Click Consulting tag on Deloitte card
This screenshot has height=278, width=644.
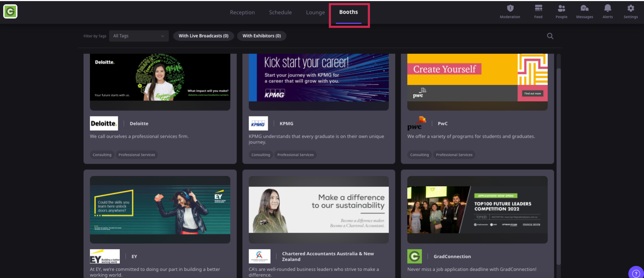coord(102,155)
